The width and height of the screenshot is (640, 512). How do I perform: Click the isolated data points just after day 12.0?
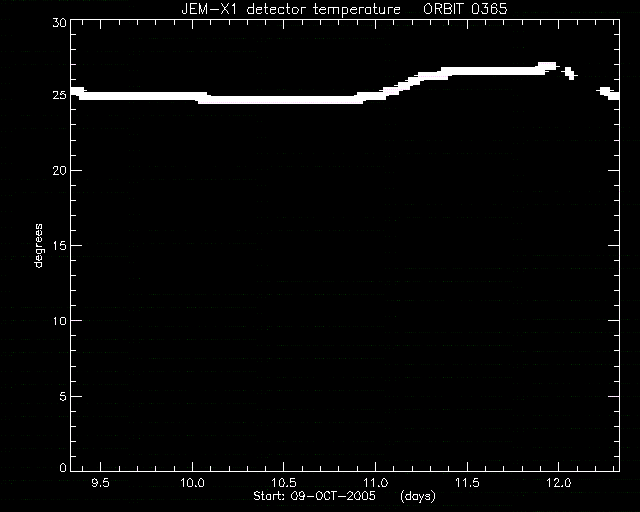click(x=570, y=73)
